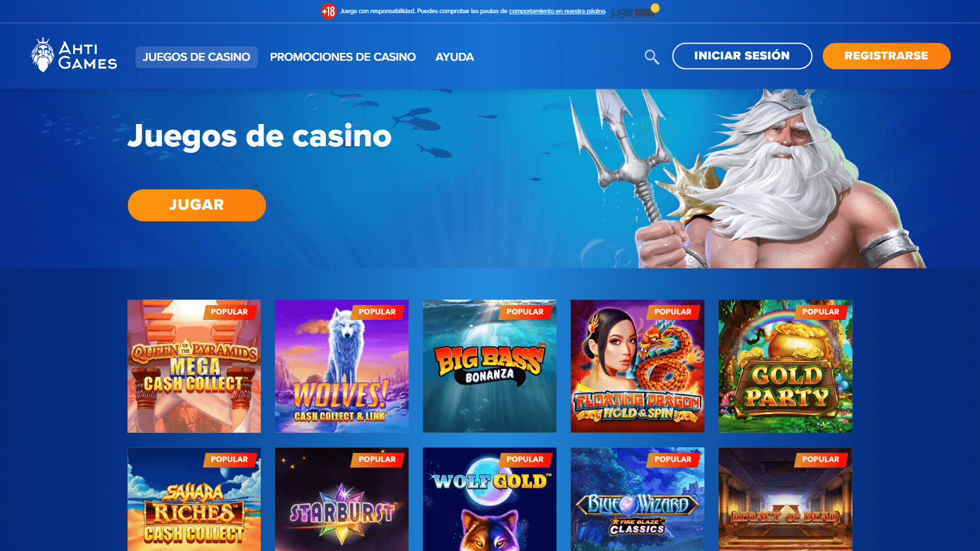The image size is (980, 551).
Task: Click the search magnifier icon
Action: point(651,57)
